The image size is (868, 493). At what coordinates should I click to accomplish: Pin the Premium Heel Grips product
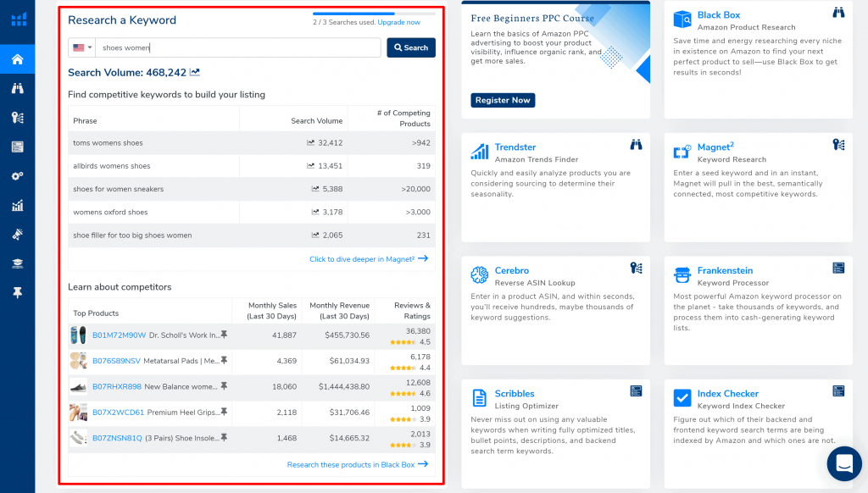224,412
